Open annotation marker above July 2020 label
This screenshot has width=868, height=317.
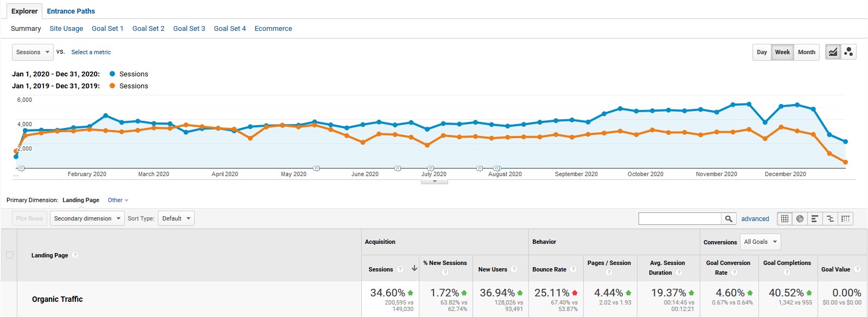click(x=431, y=169)
